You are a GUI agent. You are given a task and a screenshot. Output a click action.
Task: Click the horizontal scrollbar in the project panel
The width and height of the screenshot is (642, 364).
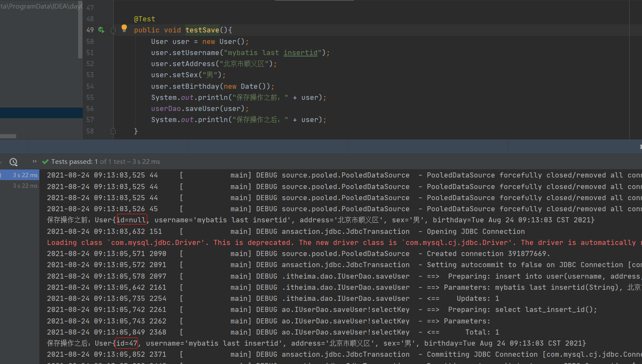click(x=8, y=136)
